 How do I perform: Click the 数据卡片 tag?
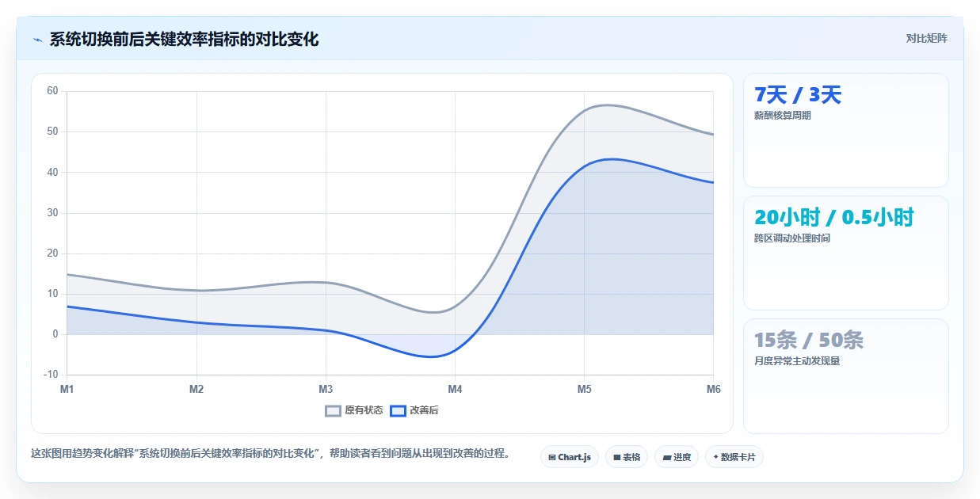(x=734, y=457)
